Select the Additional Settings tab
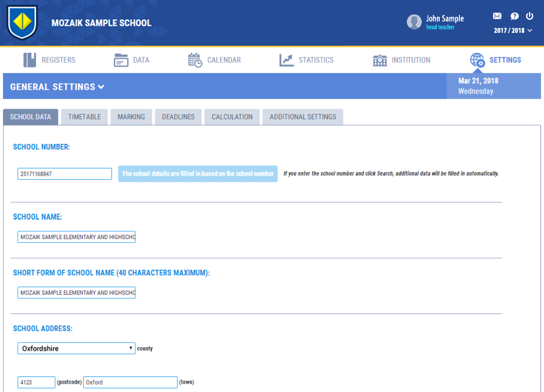This screenshot has width=544, height=392. [x=303, y=117]
